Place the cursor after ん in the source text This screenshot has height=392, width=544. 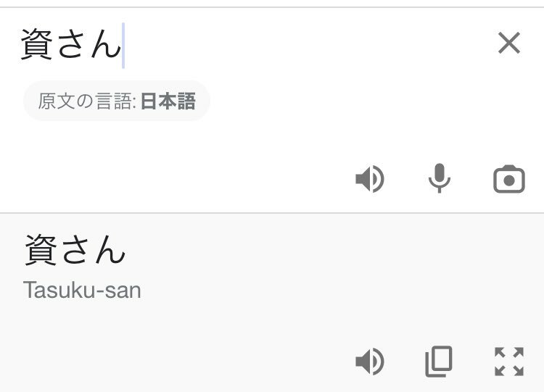click(123, 45)
